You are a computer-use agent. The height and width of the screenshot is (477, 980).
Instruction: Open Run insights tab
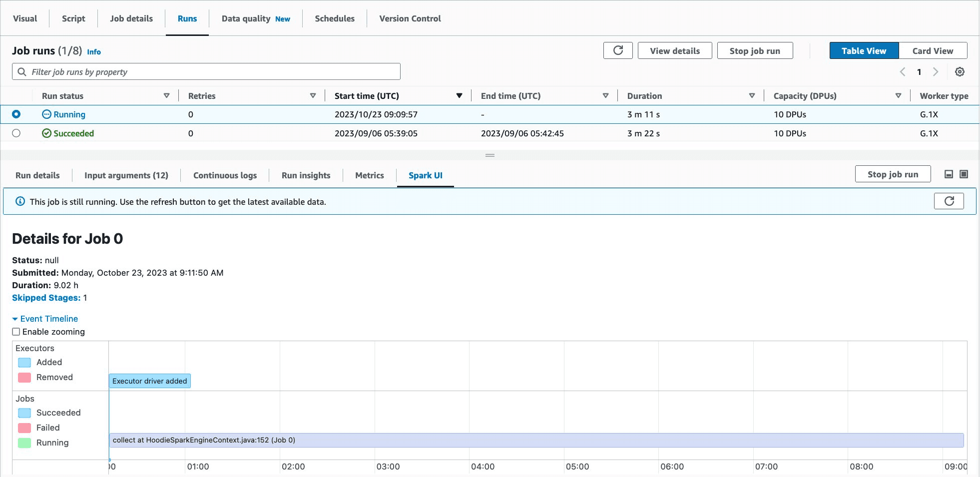pyautogui.click(x=306, y=175)
